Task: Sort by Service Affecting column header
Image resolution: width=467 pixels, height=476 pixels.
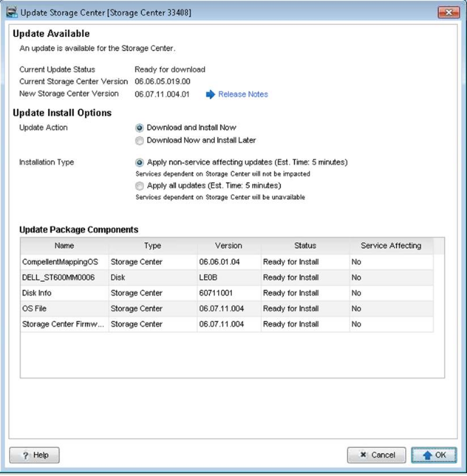Action: tap(391, 246)
